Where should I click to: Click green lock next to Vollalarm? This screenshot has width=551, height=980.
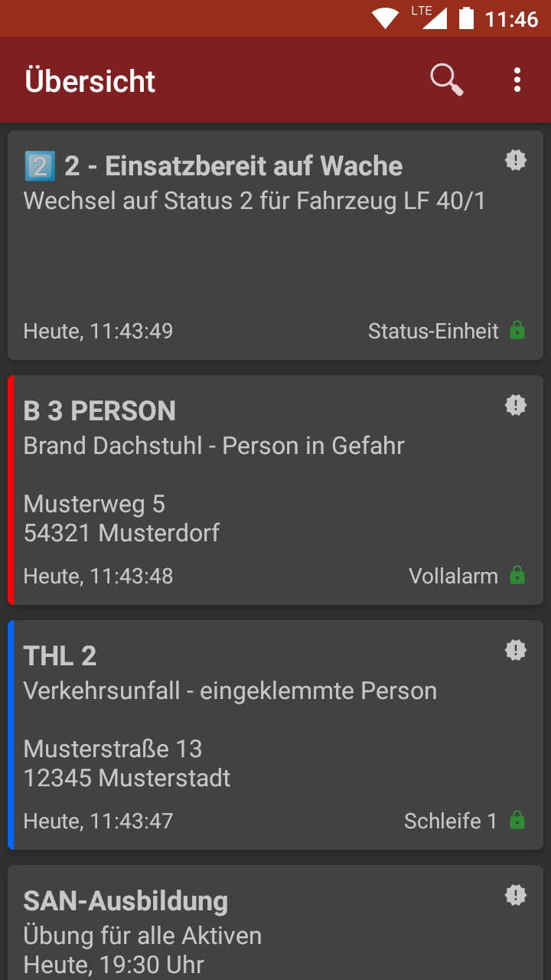517,576
